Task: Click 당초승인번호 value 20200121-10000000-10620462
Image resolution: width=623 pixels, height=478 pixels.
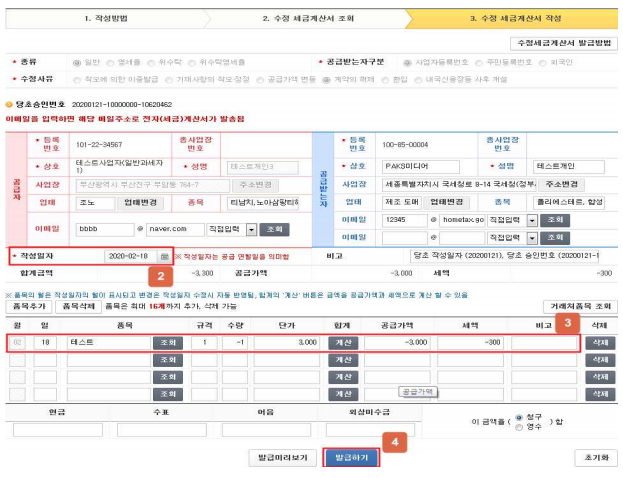Action: (x=122, y=105)
